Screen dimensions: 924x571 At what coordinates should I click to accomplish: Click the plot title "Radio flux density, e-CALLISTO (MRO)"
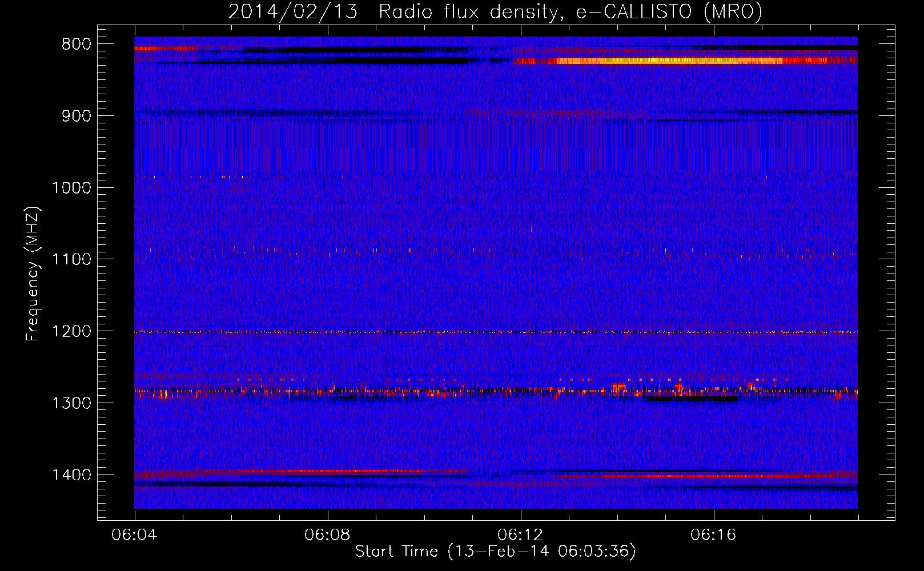coord(571,11)
